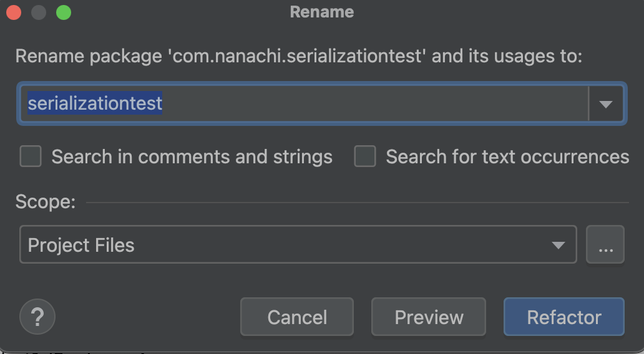Click the 'Search for text occurrences' label

pyautogui.click(x=507, y=156)
